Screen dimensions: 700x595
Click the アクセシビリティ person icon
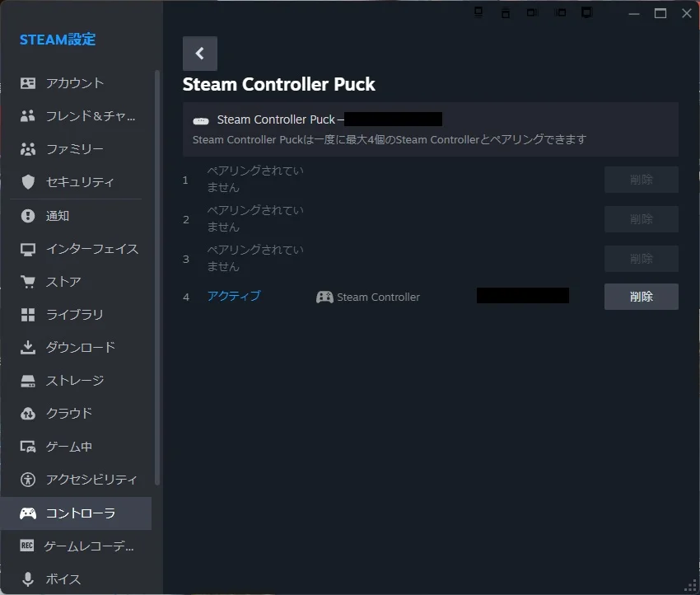(x=28, y=480)
